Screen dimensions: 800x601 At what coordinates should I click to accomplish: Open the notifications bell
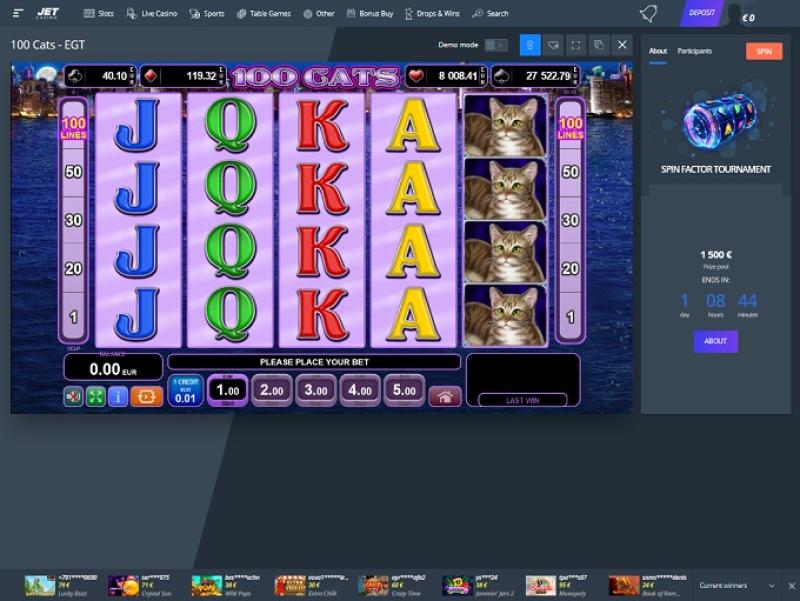(648, 14)
